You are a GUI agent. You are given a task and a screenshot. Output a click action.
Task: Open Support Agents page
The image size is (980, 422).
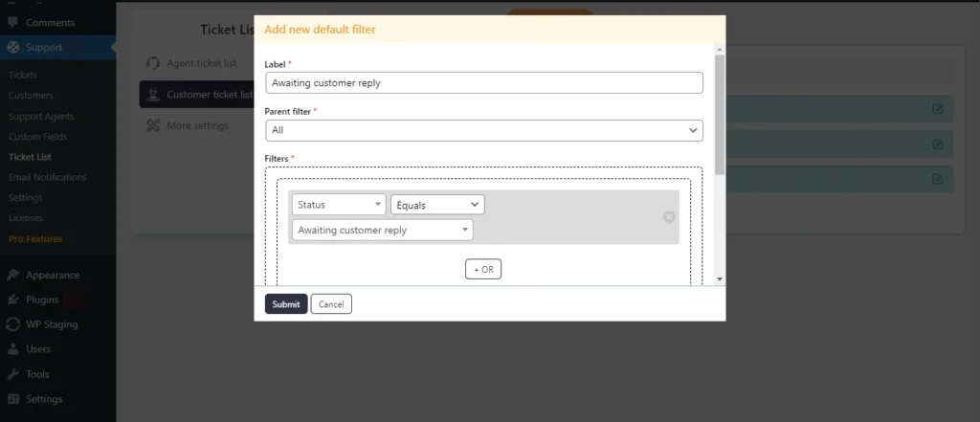41,117
